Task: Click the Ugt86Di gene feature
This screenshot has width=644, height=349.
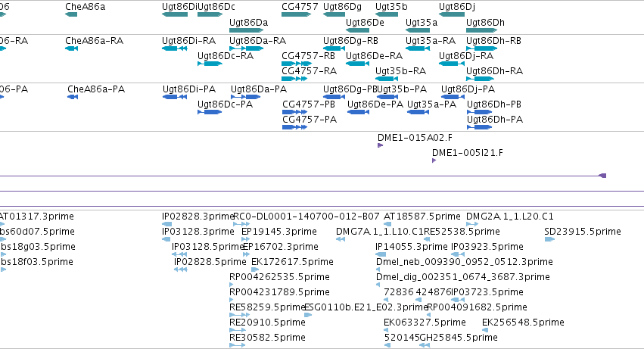Action: 175,14
